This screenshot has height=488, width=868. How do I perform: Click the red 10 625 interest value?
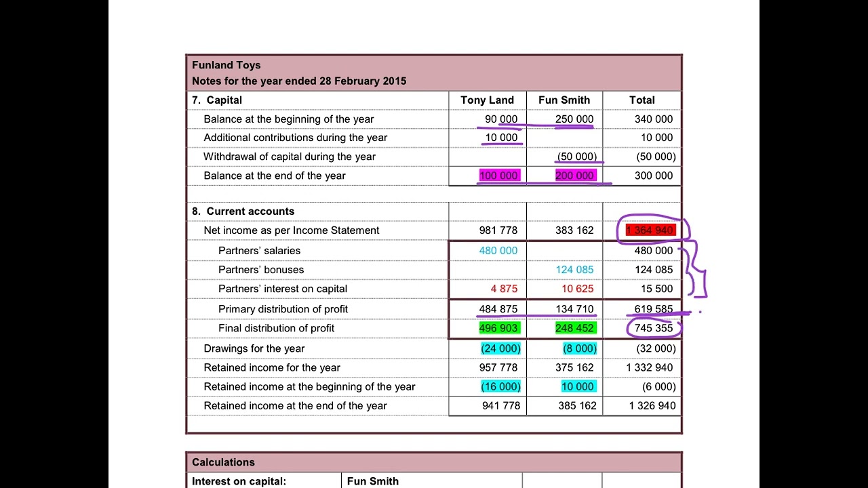coord(577,289)
